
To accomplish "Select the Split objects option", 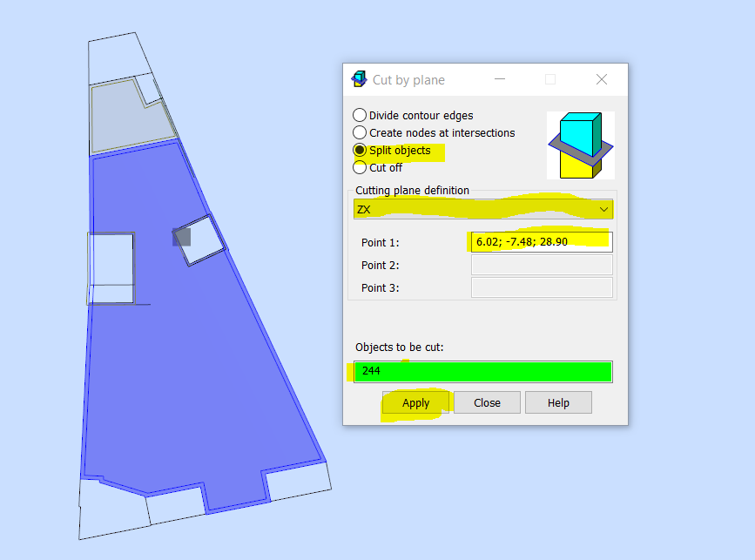I will pyautogui.click(x=360, y=150).
